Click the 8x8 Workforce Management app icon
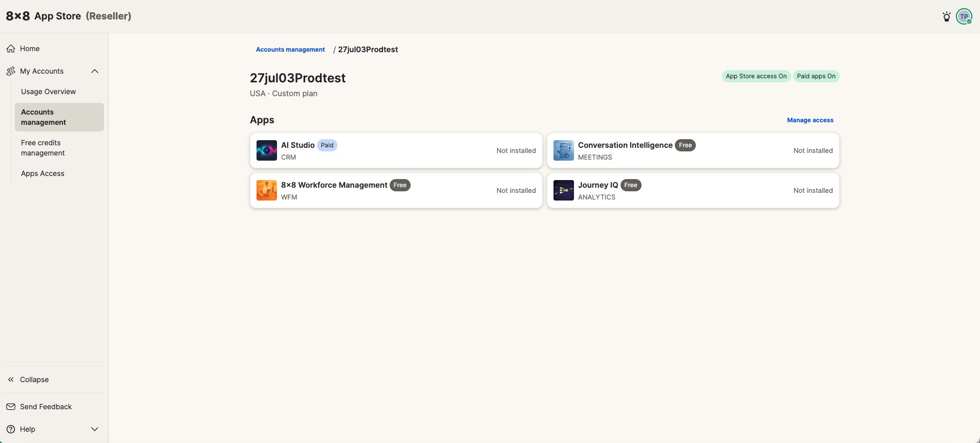The image size is (980, 443). click(x=267, y=190)
